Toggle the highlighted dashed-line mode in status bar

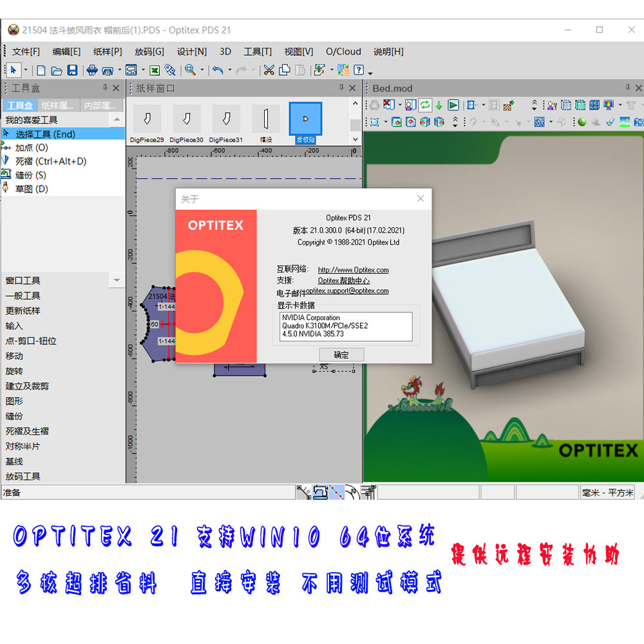336,492
